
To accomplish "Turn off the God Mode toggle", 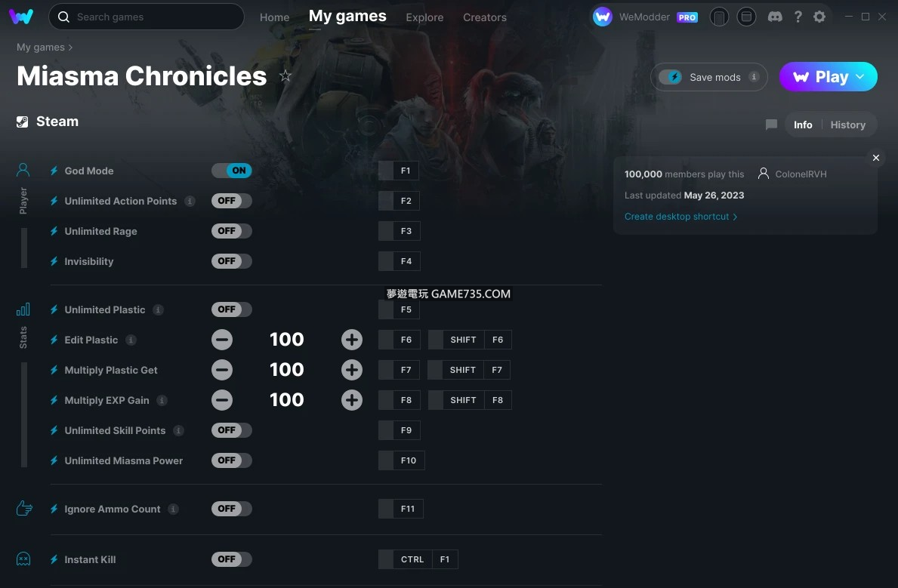I will [x=231, y=171].
